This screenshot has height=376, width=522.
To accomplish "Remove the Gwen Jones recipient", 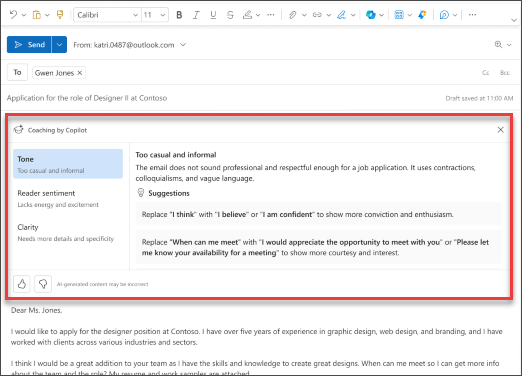I will pyautogui.click(x=80, y=73).
